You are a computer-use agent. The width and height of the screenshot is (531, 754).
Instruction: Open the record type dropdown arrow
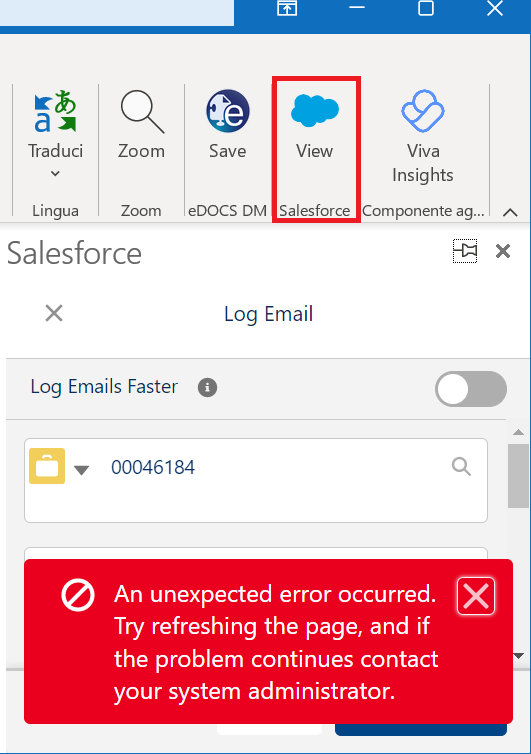[x=81, y=470]
